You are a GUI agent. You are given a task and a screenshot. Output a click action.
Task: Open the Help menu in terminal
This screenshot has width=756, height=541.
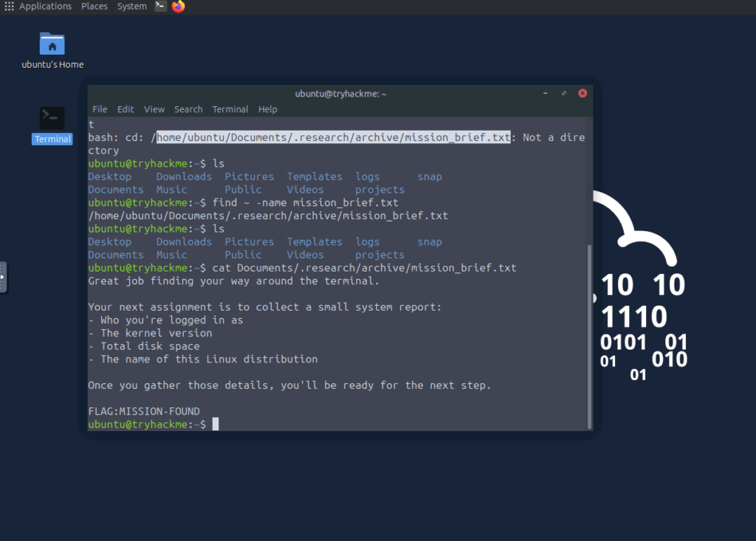point(268,109)
